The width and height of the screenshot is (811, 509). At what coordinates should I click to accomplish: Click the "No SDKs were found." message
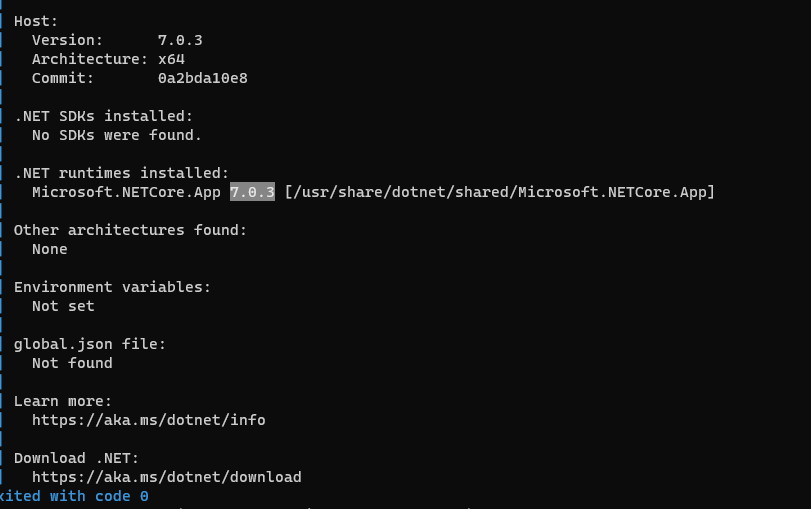[117, 135]
